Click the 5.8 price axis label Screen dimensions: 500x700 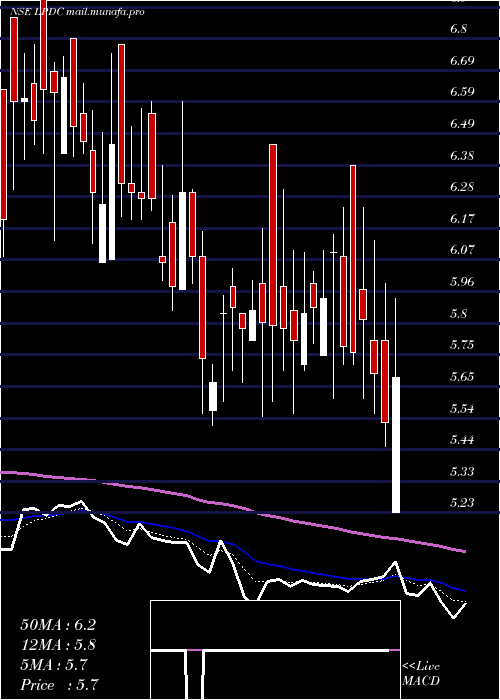(x=458, y=313)
